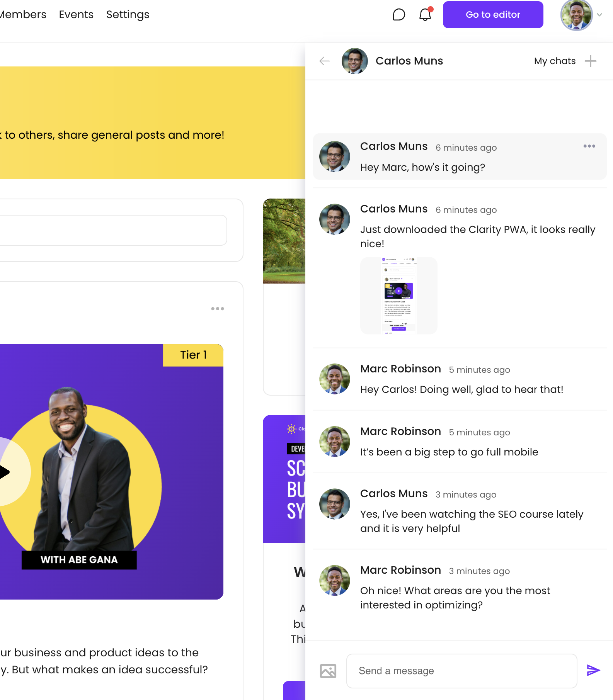Click the Tier 1 badge on course

pos(193,355)
